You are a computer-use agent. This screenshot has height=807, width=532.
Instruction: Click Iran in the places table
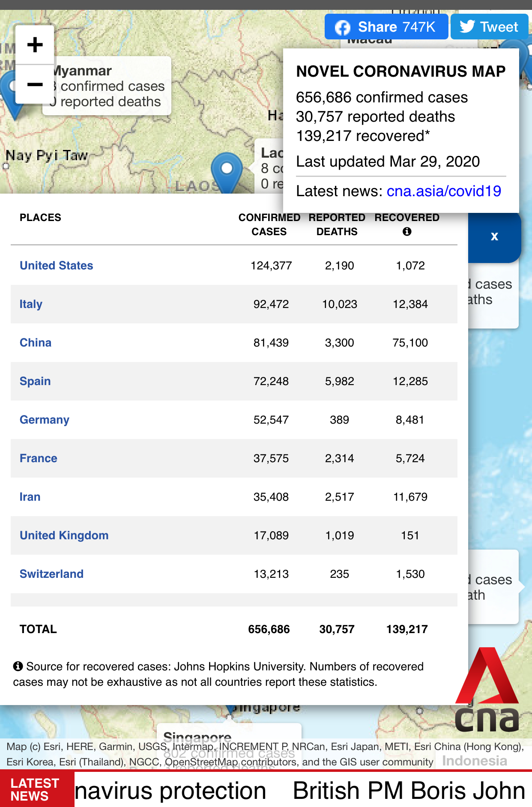click(30, 497)
